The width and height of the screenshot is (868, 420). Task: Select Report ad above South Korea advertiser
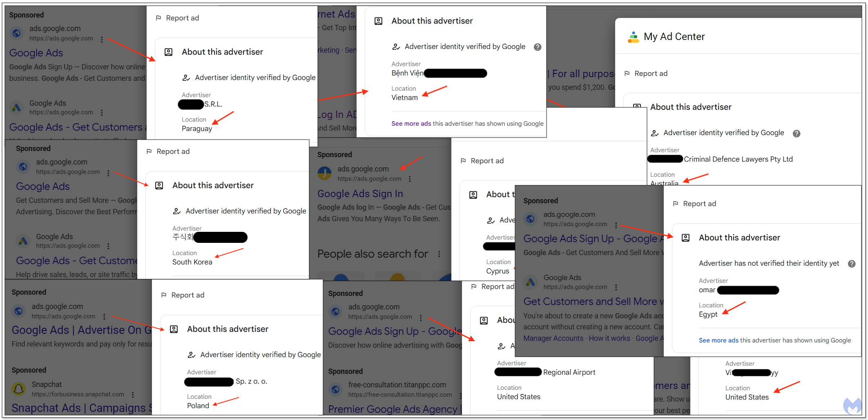tap(173, 151)
